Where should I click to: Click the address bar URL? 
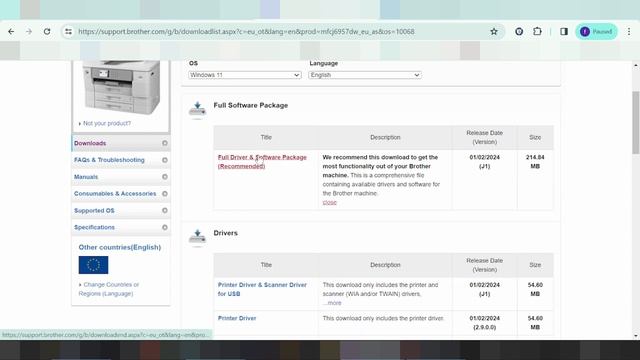point(246,31)
